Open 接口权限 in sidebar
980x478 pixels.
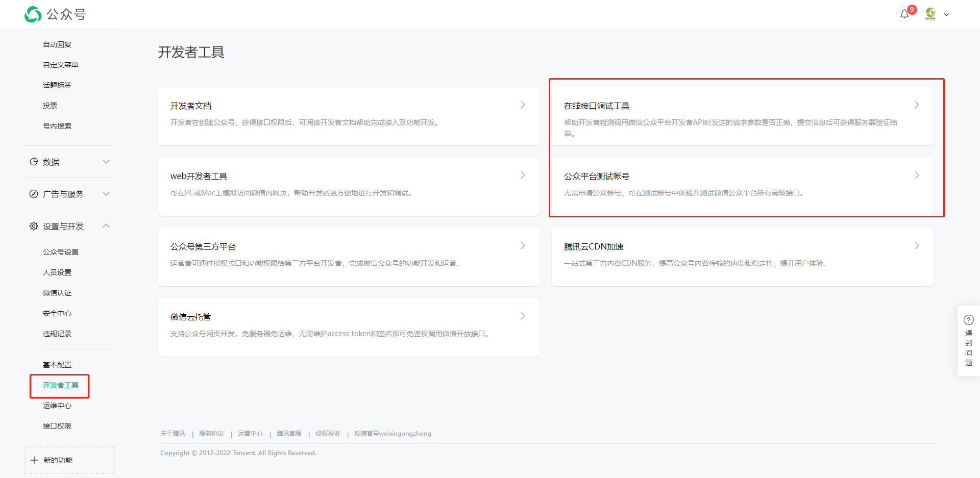tap(57, 426)
